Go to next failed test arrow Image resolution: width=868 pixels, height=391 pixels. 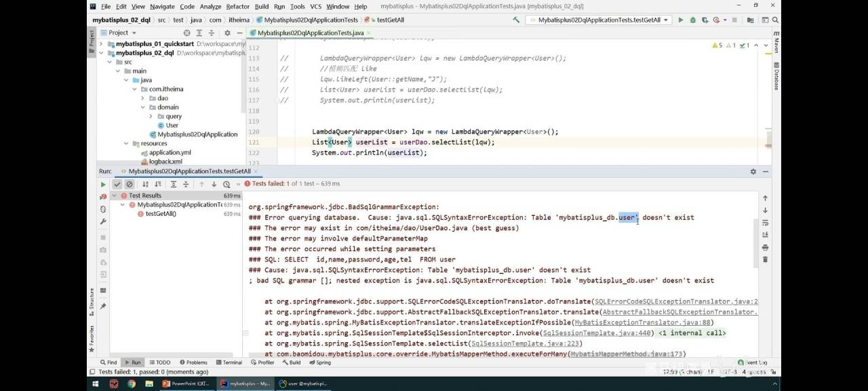pyautogui.click(x=214, y=184)
